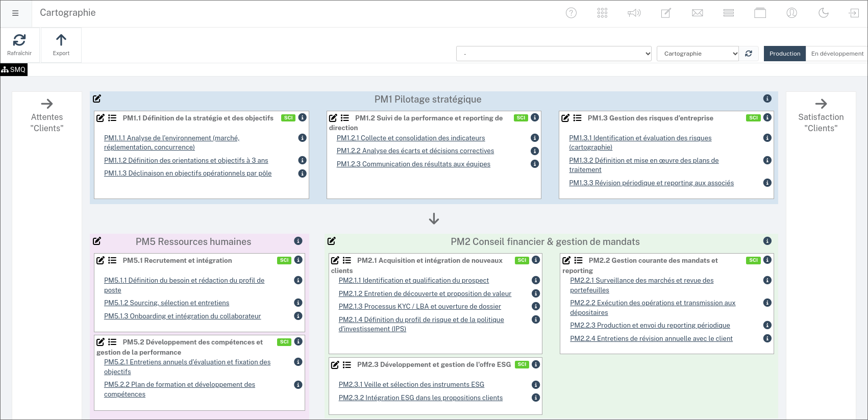Select the SMQ tab
Image resolution: width=868 pixels, height=420 pixels.
14,69
